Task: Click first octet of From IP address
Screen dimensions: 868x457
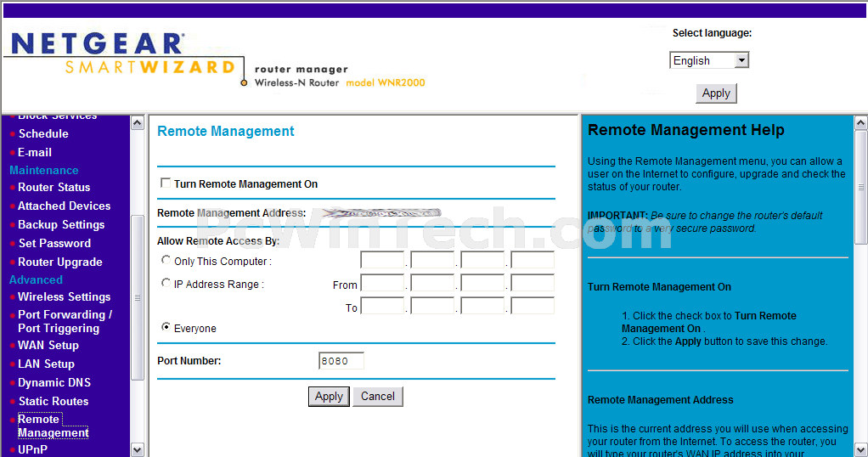Action: tap(382, 283)
